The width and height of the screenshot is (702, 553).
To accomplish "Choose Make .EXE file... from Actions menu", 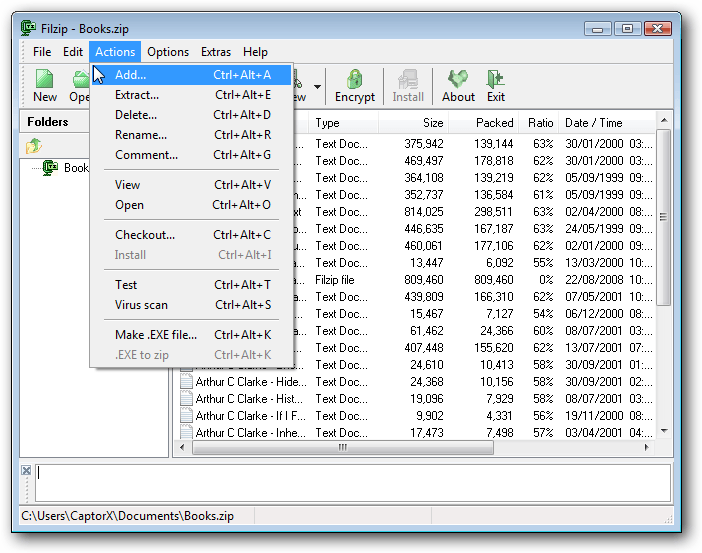I will 192,335.
